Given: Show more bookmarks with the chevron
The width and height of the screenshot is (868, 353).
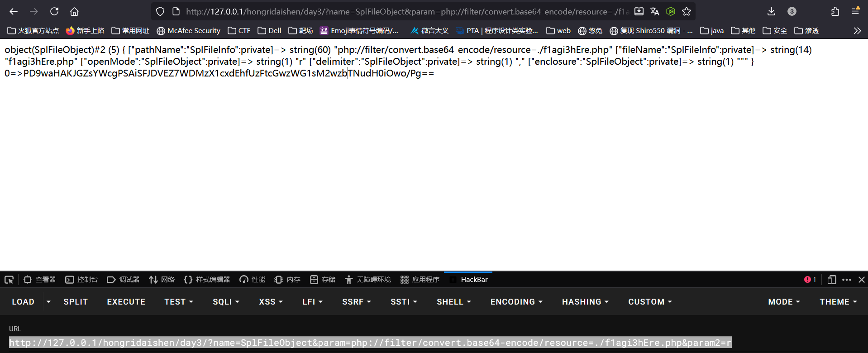Looking at the screenshot, I should point(857,31).
